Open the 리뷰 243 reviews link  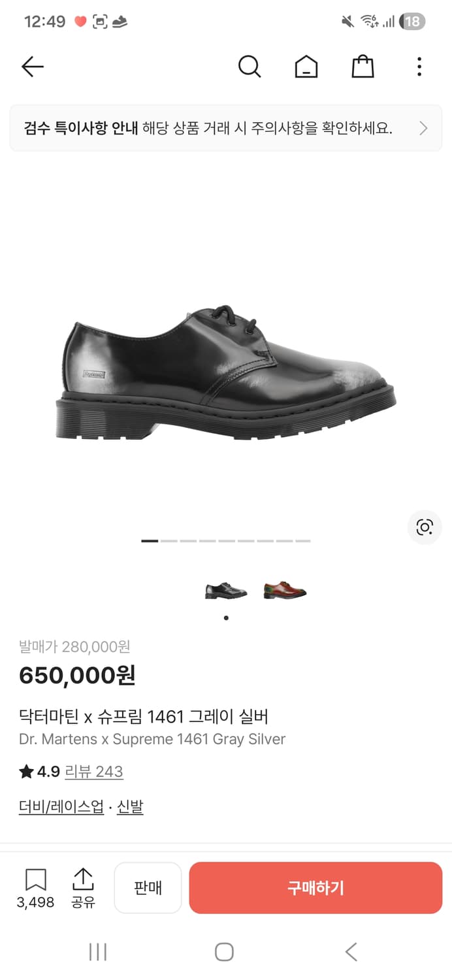click(94, 772)
